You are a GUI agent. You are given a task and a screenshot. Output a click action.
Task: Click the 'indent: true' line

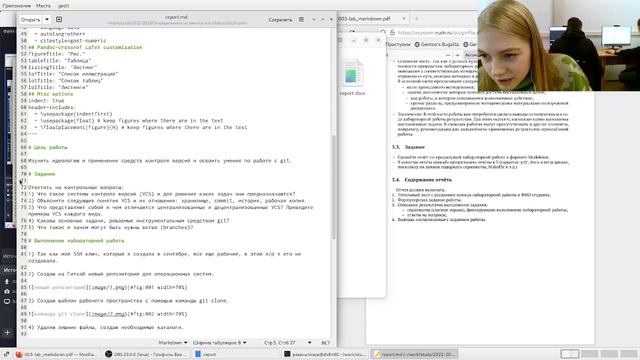coord(46,100)
